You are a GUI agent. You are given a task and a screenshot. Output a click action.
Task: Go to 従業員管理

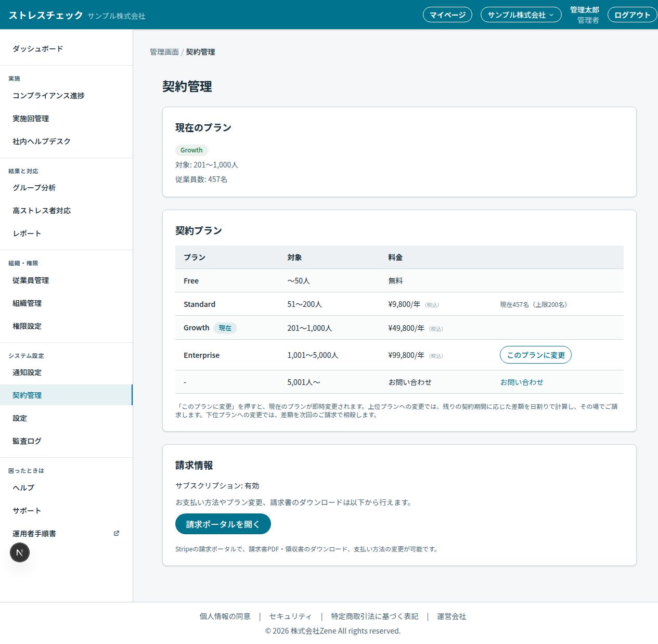click(66, 280)
